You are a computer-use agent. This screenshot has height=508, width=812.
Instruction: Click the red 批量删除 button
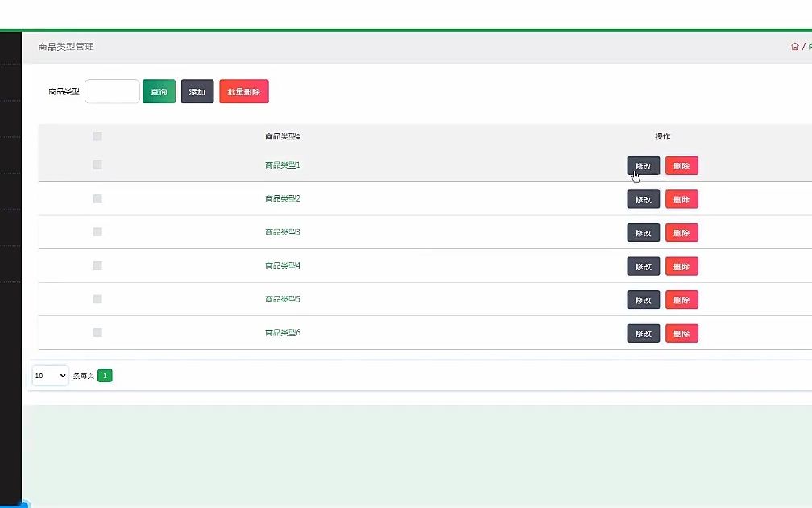click(x=244, y=91)
